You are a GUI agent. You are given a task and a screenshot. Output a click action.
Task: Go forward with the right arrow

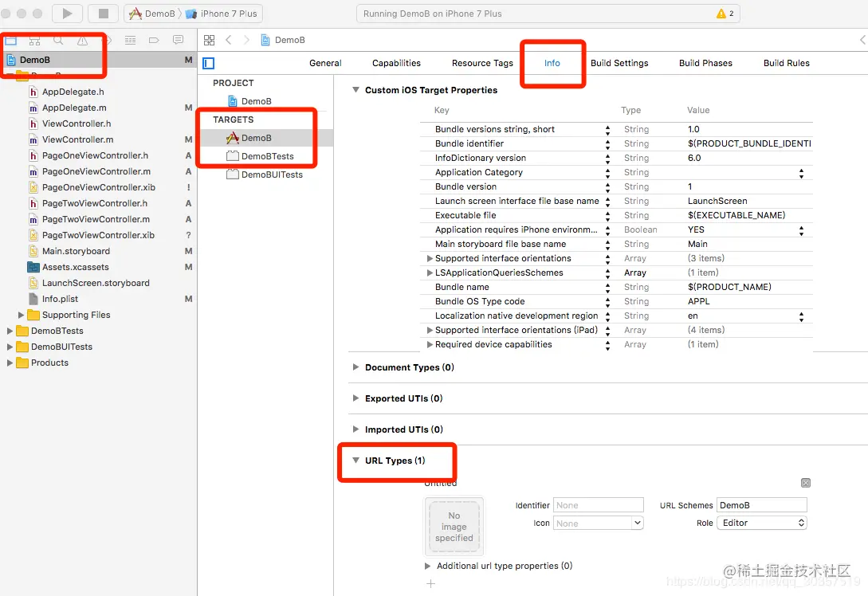pos(247,40)
